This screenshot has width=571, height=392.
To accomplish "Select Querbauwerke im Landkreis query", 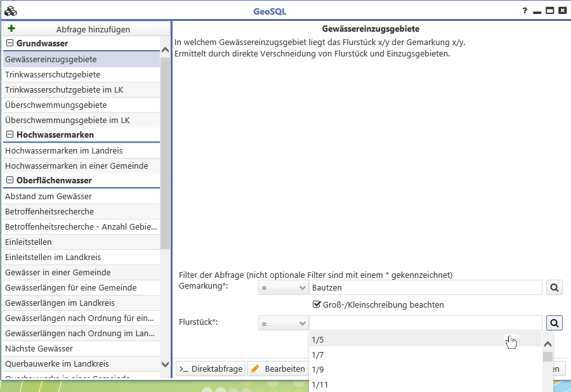I will (x=82, y=364).
